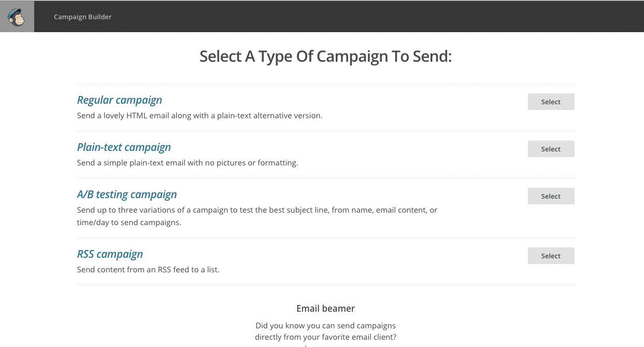
Task: Click the Mailchimp monkey logo icon
Action: click(x=17, y=17)
